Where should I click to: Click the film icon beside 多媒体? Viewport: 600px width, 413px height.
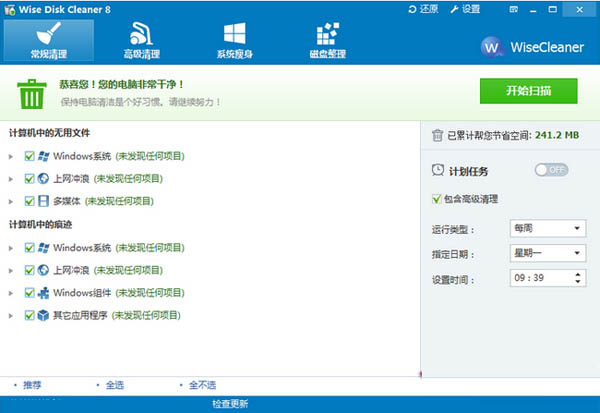pos(43,201)
